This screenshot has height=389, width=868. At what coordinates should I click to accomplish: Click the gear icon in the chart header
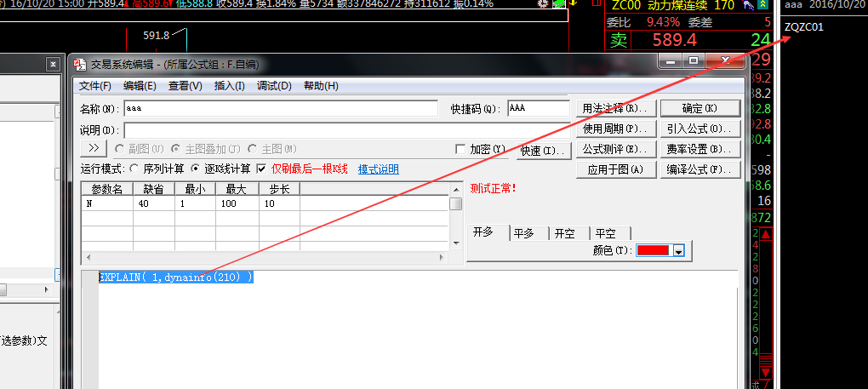[543, 3]
